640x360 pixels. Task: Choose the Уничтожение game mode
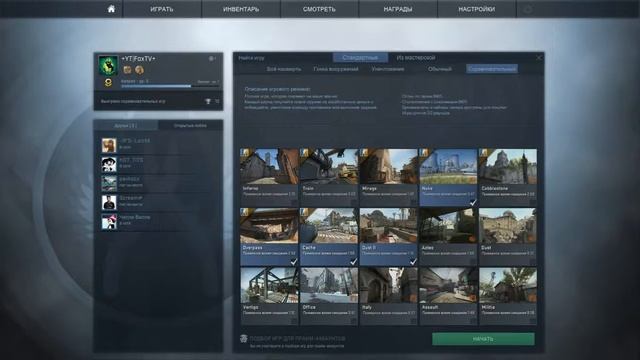(388, 69)
